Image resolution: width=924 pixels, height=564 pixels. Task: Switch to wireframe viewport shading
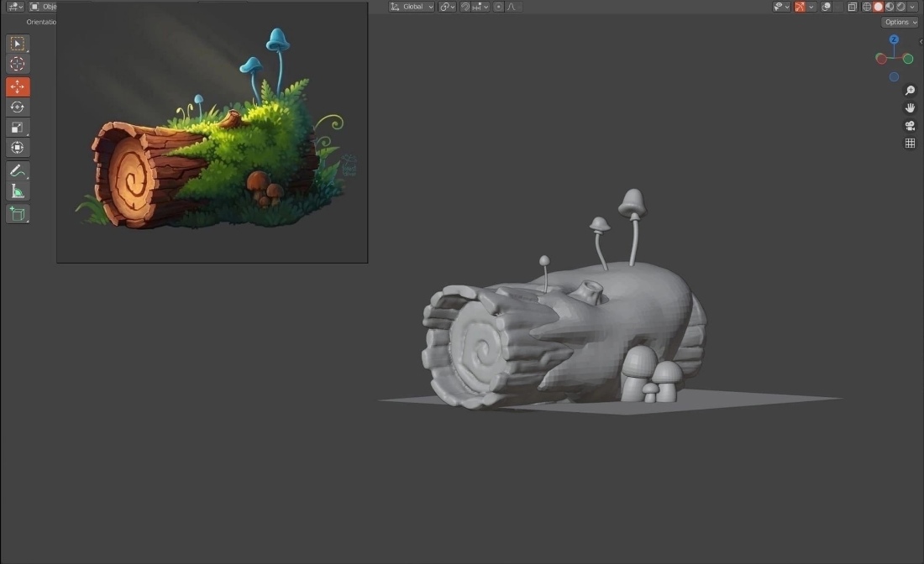pyautogui.click(x=867, y=7)
